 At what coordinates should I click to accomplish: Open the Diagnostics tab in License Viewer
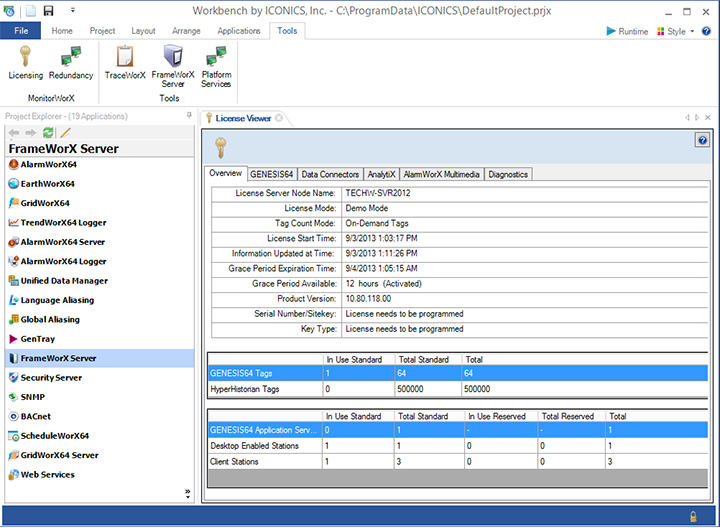tap(509, 174)
